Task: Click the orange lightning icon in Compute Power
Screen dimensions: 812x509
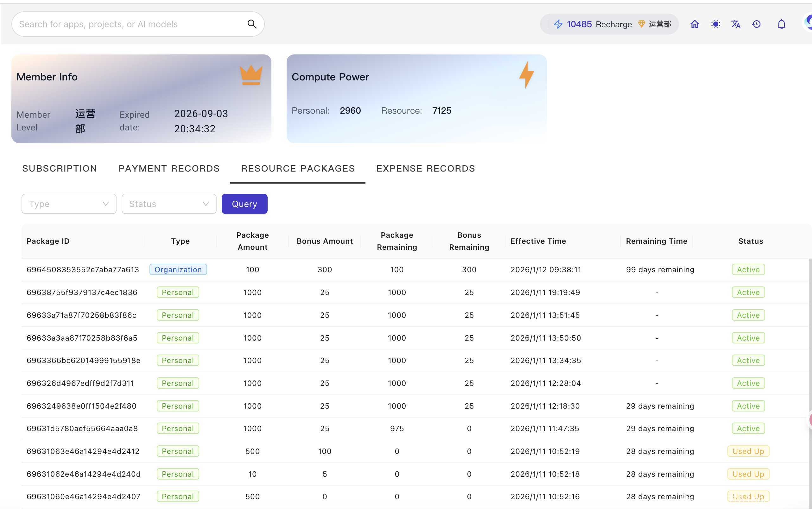Action: [x=526, y=74]
